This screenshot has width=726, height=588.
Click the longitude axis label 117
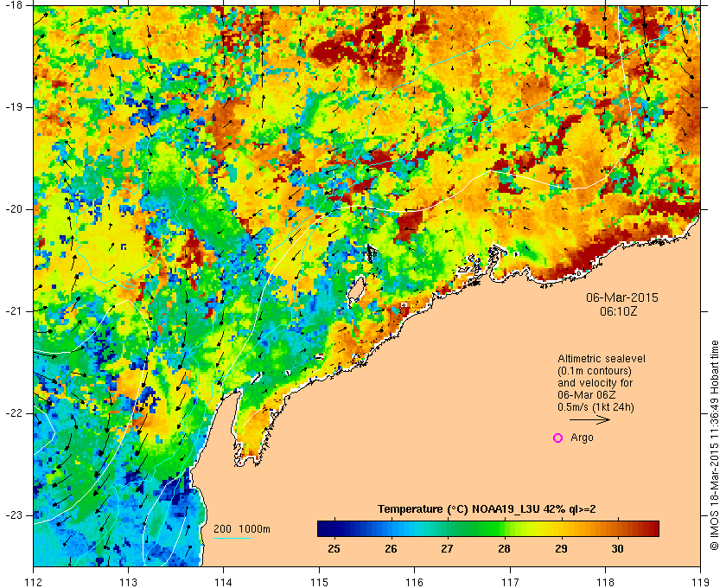510,581
